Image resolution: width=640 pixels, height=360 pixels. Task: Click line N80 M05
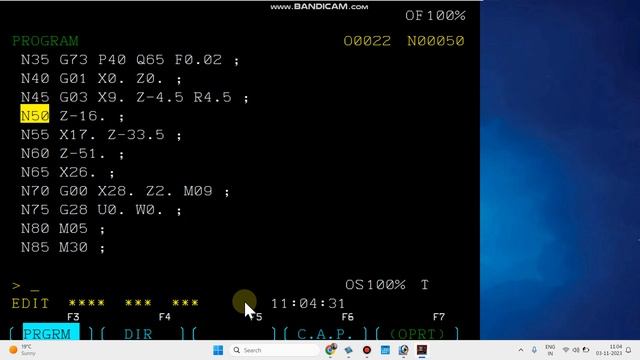coord(62,229)
